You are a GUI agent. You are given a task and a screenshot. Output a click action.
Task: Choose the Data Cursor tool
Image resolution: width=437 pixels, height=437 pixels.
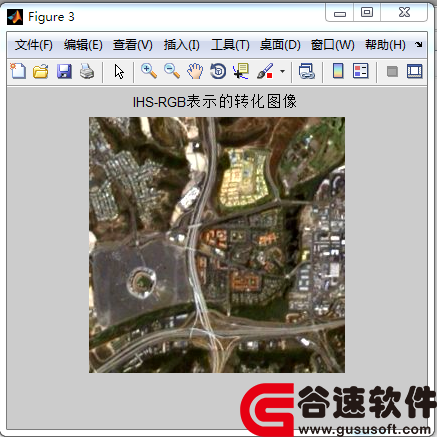point(241,71)
